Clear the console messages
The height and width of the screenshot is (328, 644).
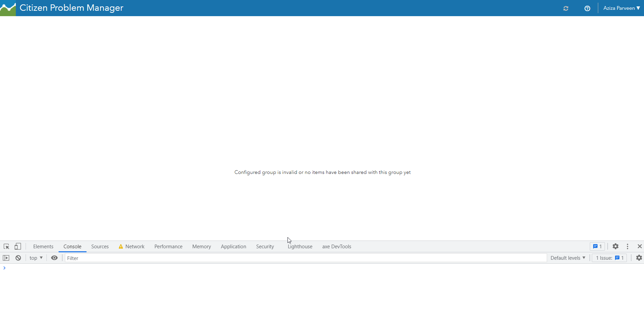coord(18,258)
